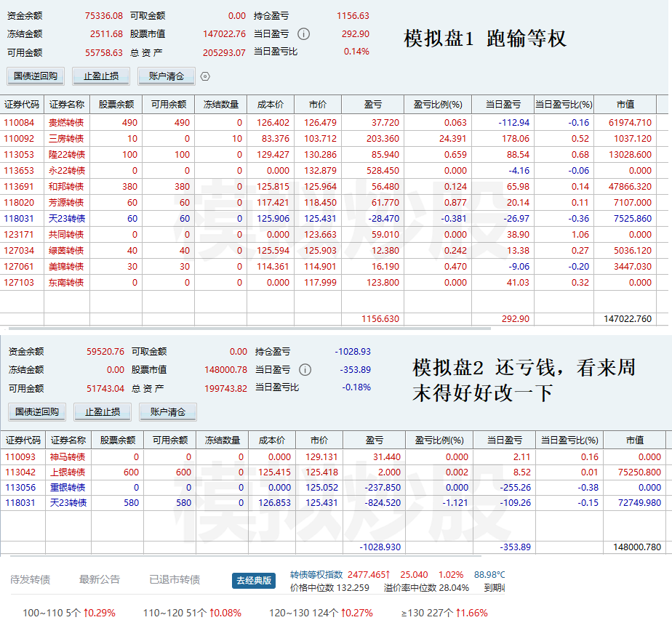Click the info icon beside 当日盈亏 in 模拟盘2
The image size is (672, 636).
(x=305, y=369)
